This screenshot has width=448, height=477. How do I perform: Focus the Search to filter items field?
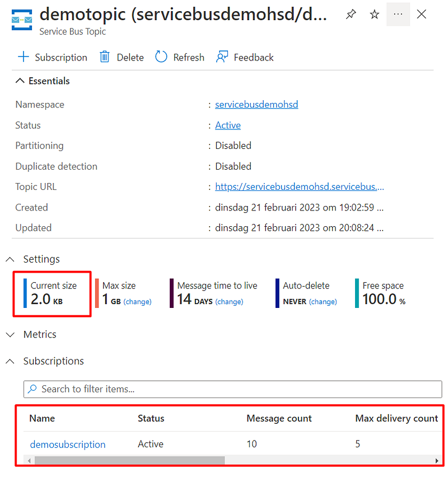233,389
